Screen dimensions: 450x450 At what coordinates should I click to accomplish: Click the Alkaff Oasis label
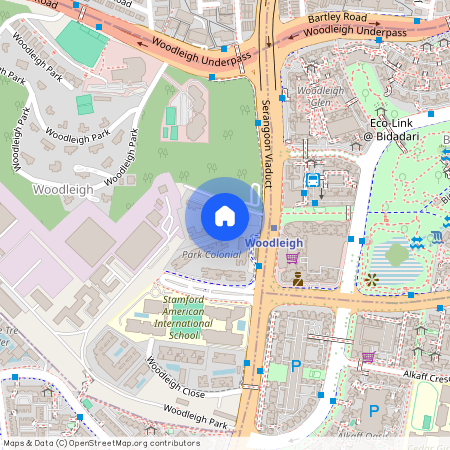point(363,436)
